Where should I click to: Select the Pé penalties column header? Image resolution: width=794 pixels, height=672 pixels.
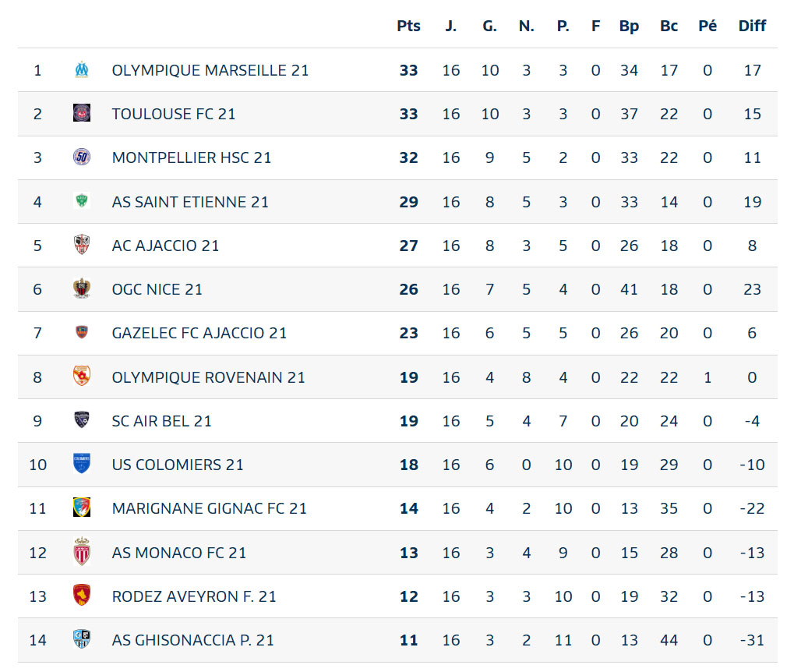click(x=708, y=26)
